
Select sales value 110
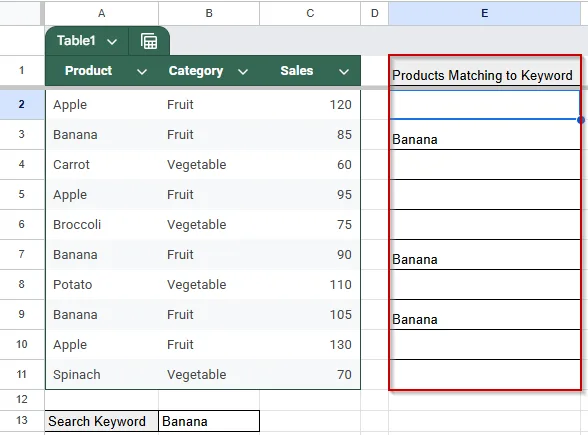pyautogui.click(x=310, y=285)
